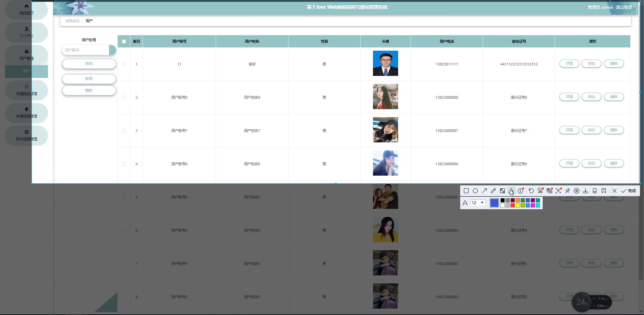Click the text recognition OCR icon
This screenshot has height=315, width=644.
tap(558, 191)
